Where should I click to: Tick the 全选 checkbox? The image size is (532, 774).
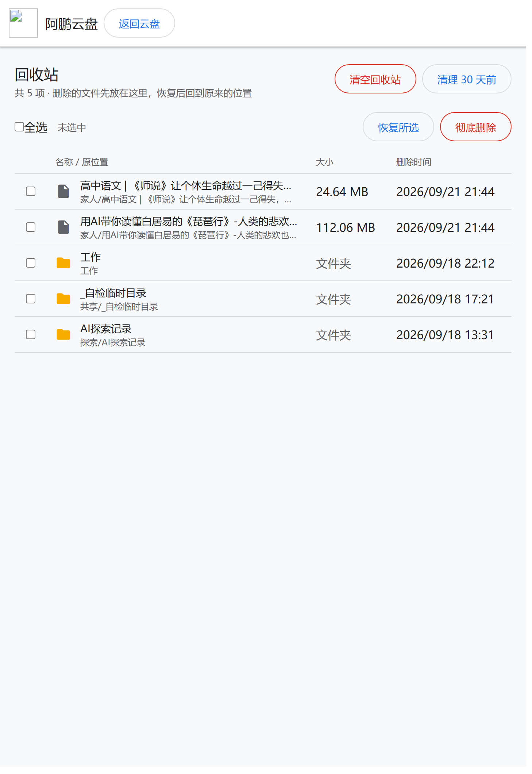[x=19, y=127]
